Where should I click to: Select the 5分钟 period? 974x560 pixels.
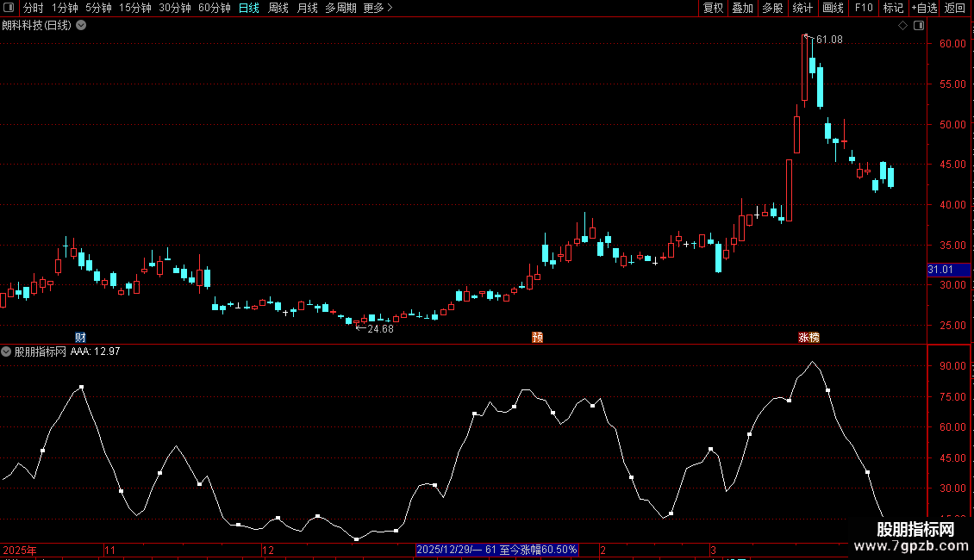(98, 8)
